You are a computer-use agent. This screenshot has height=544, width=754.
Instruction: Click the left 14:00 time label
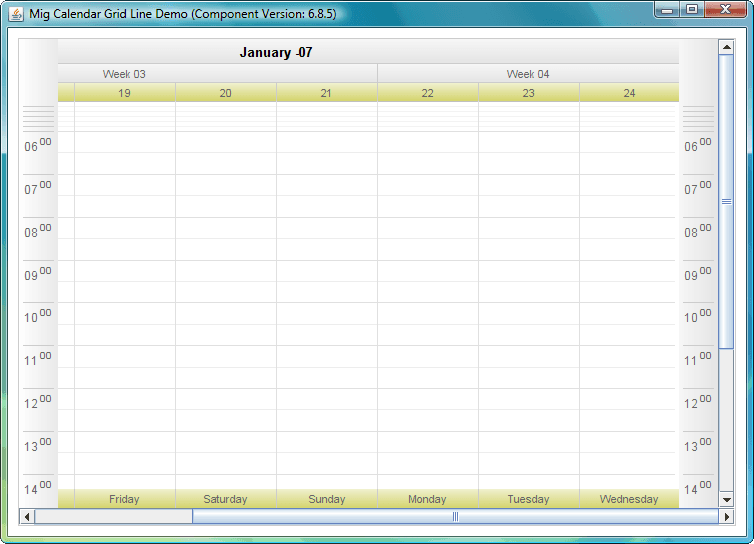point(38,488)
